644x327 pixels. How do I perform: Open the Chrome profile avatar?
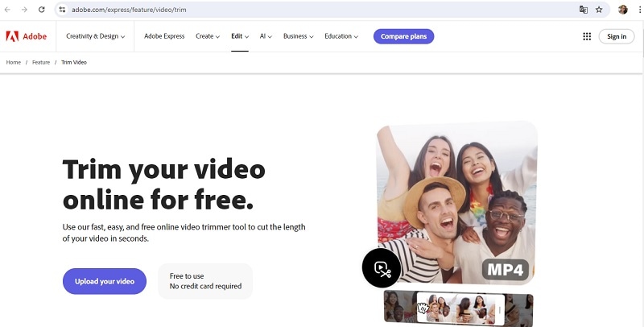click(622, 10)
